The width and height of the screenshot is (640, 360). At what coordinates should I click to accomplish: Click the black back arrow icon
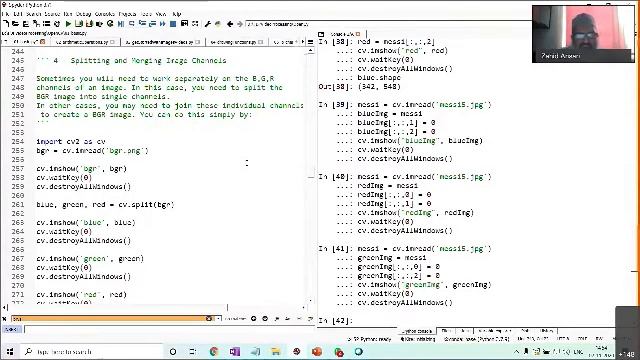coord(230,24)
